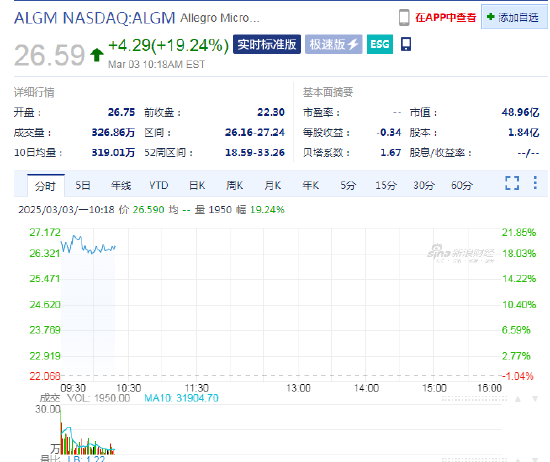Switch to the 5日 tab
The width and height of the screenshot is (550, 462).
coord(83,185)
